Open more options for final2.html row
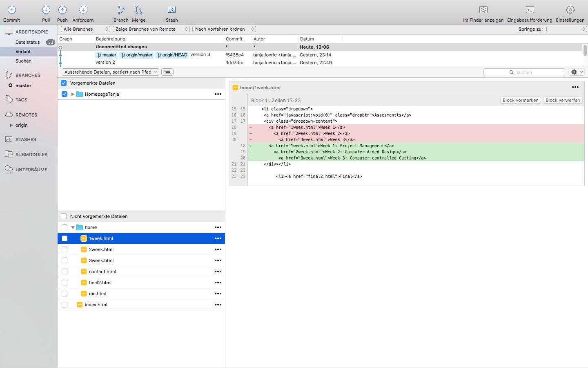This screenshot has width=588, height=368. pyautogui.click(x=218, y=283)
